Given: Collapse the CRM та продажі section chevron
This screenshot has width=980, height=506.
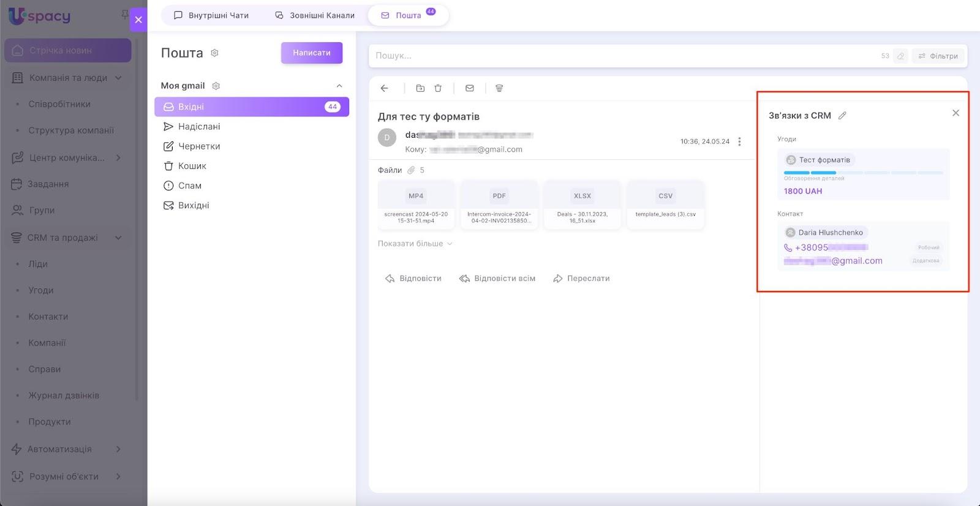Looking at the screenshot, I should click(118, 238).
